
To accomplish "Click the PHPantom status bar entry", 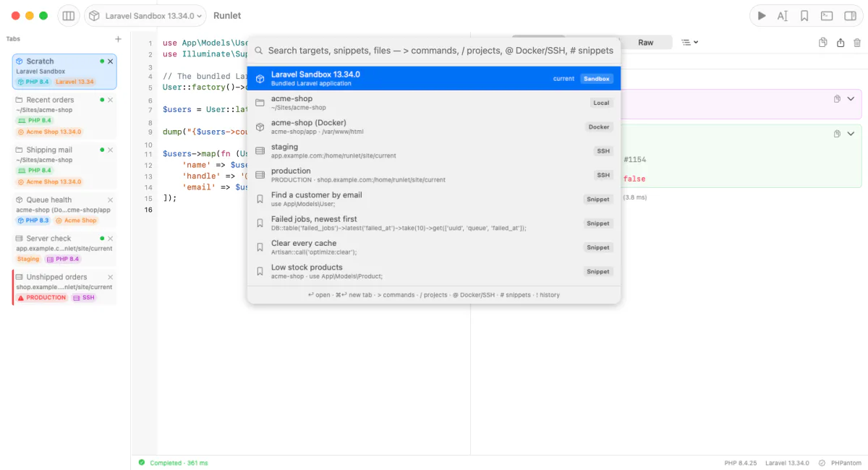I will [841, 463].
